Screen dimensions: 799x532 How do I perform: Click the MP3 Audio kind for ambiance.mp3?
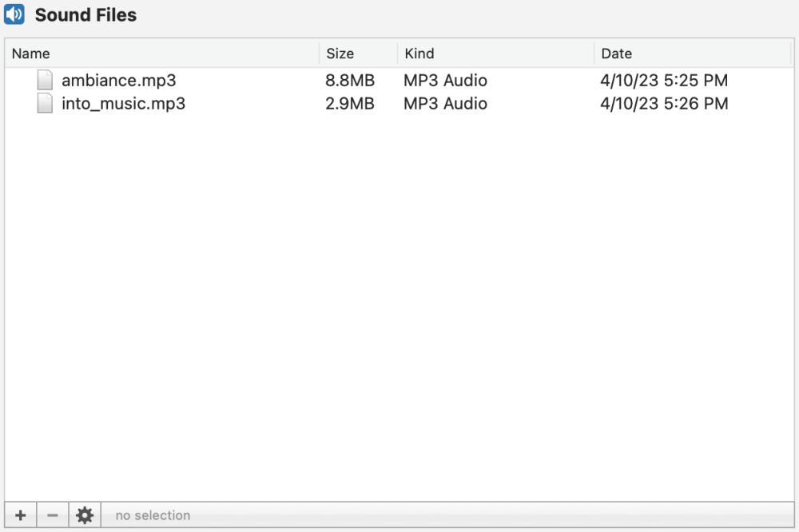tap(445, 80)
